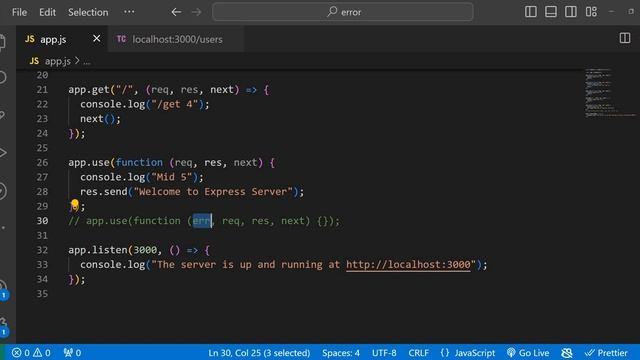Open the Search icon in activity bar

(x=2, y=77)
